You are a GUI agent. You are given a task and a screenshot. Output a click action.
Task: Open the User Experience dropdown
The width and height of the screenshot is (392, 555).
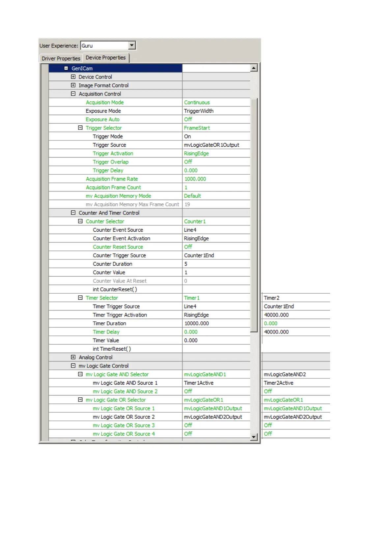(x=132, y=45)
